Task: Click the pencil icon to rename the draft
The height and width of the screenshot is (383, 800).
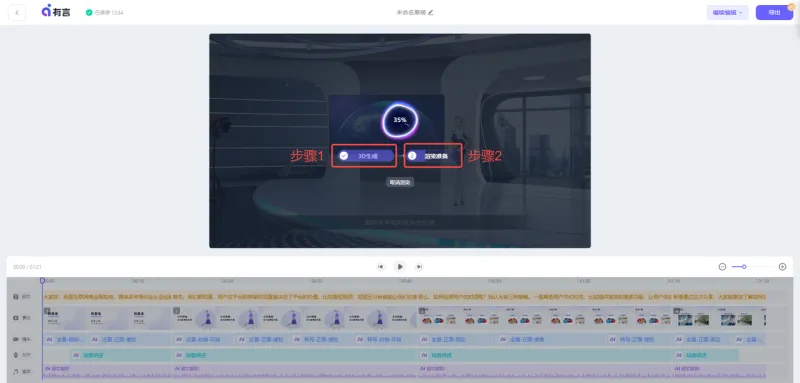Action: pos(431,12)
